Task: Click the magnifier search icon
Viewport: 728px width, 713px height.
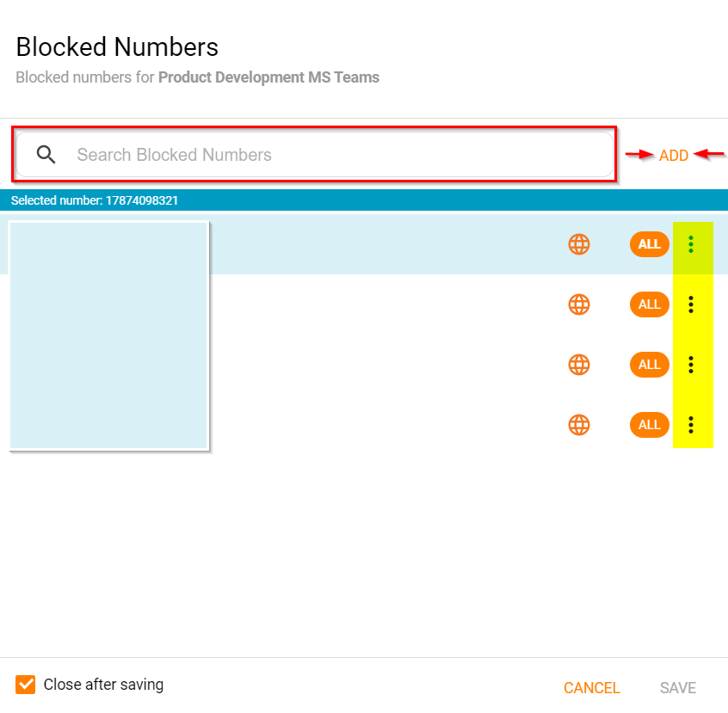Action: (46, 155)
